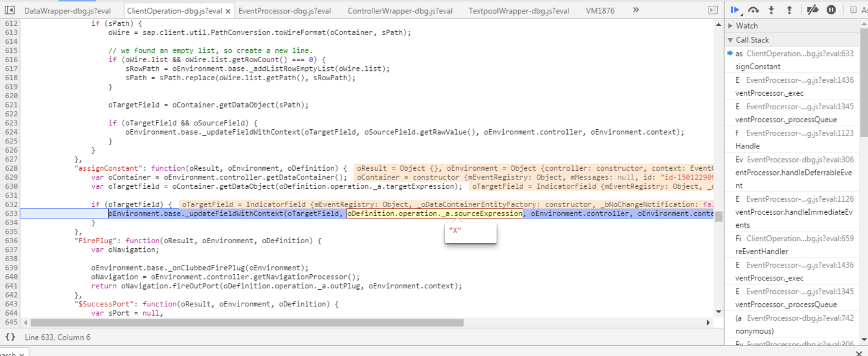
Task: Enable the Async checkbox
Action: [854, 10]
